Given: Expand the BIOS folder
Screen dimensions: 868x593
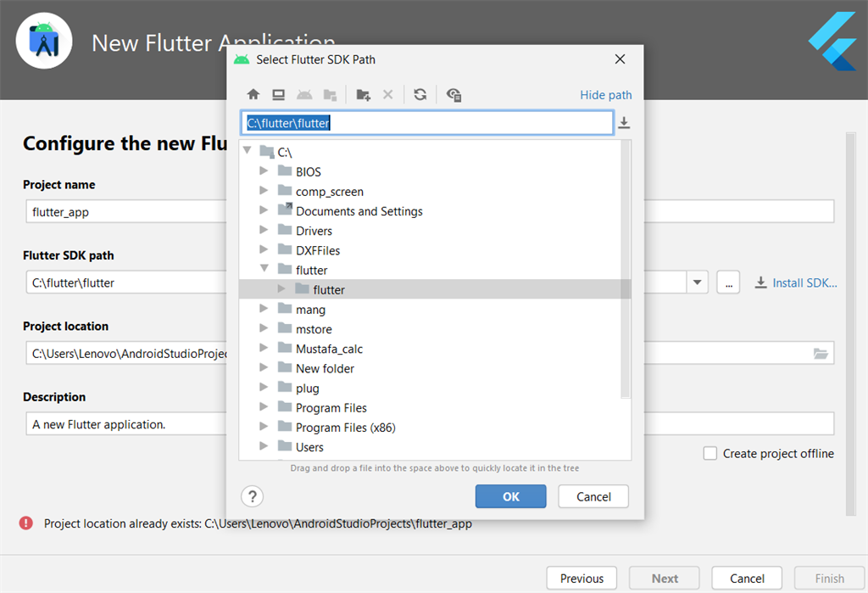Looking at the screenshot, I should [x=264, y=171].
